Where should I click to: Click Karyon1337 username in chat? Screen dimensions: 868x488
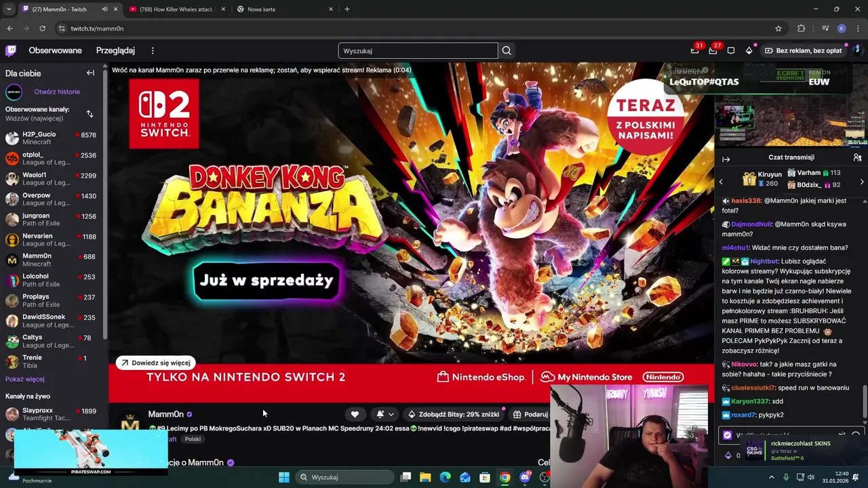coord(751,401)
